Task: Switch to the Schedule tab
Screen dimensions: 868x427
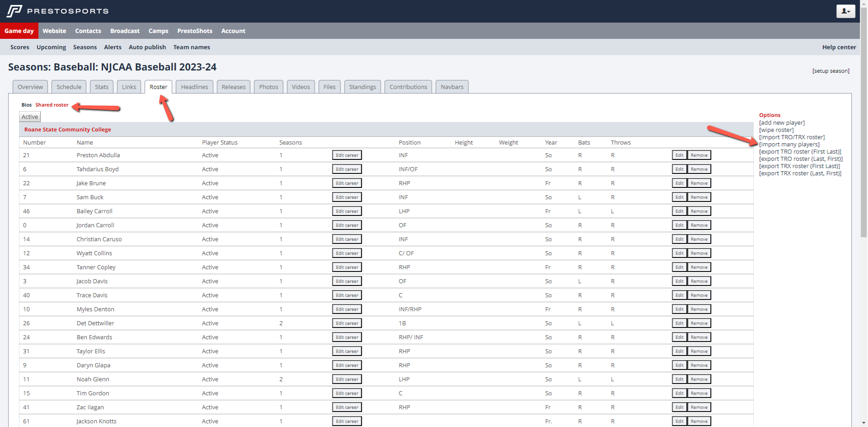Action: pos(69,87)
